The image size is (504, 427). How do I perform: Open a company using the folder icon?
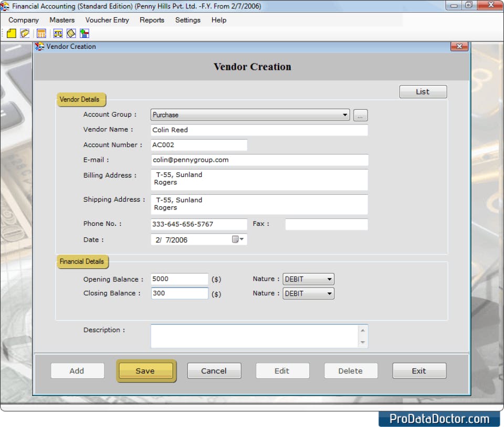24,33
